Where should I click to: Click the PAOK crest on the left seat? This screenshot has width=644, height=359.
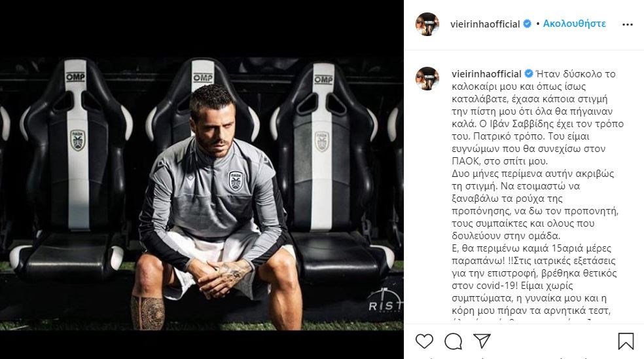tap(78, 139)
